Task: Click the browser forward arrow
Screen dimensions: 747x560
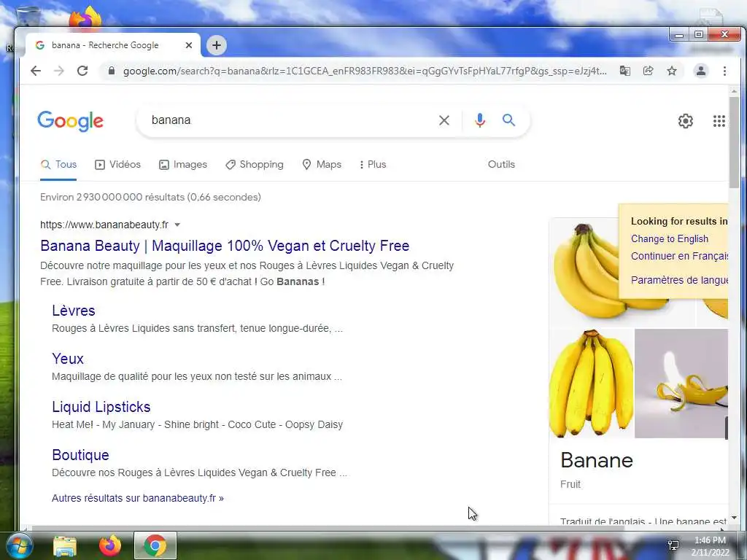Action: click(59, 71)
